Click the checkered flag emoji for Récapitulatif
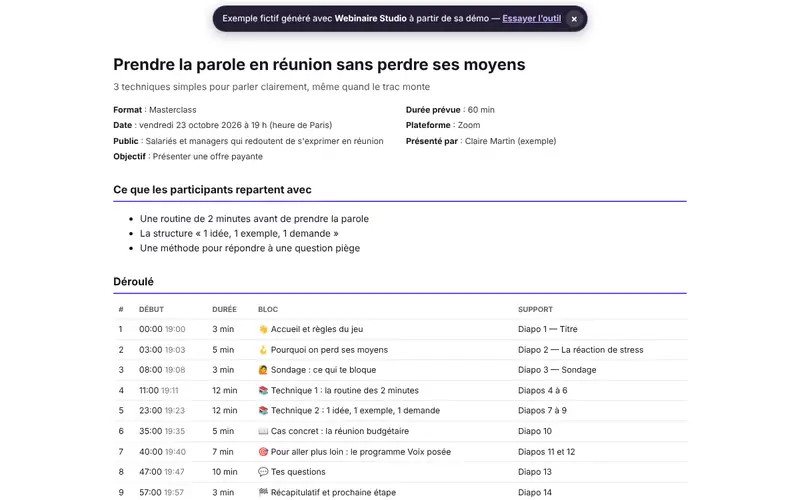 point(263,492)
